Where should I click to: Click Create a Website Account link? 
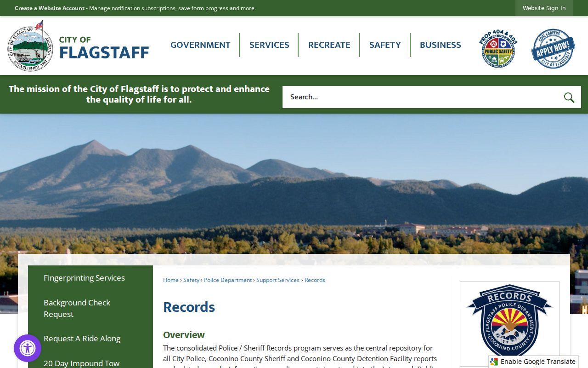50,8
